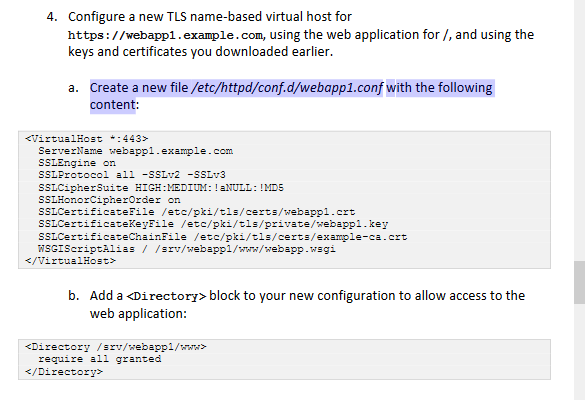Click the https://webapp1.example.com URL text
The width and height of the screenshot is (585, 400).
[x=166, y=35]
